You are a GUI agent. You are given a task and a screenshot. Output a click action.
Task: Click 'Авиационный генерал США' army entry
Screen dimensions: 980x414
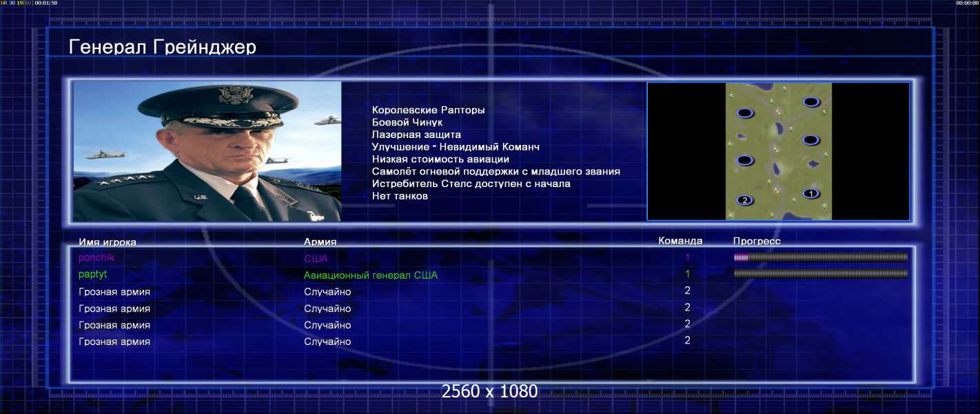tap(371, 275)
